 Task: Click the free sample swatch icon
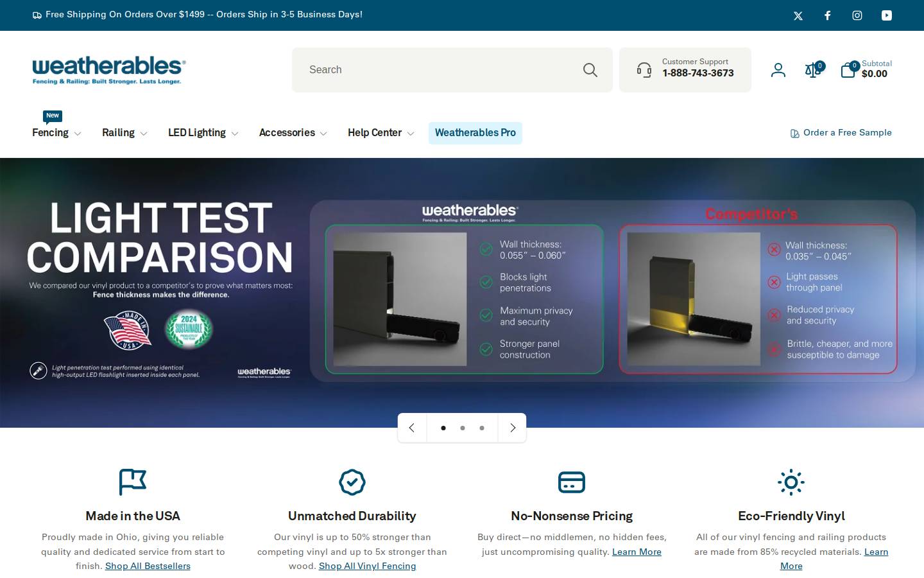point(795,134)
